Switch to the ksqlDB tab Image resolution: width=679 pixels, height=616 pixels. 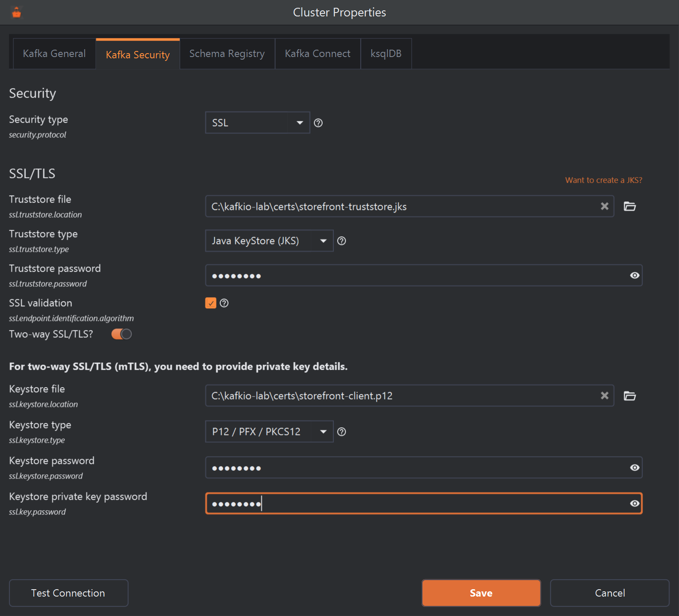click(386, 54)
